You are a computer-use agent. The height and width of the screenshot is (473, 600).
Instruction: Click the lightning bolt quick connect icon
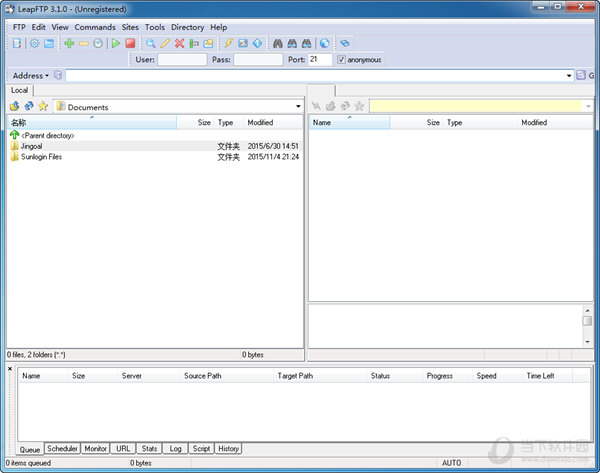(x=228, y=43)
